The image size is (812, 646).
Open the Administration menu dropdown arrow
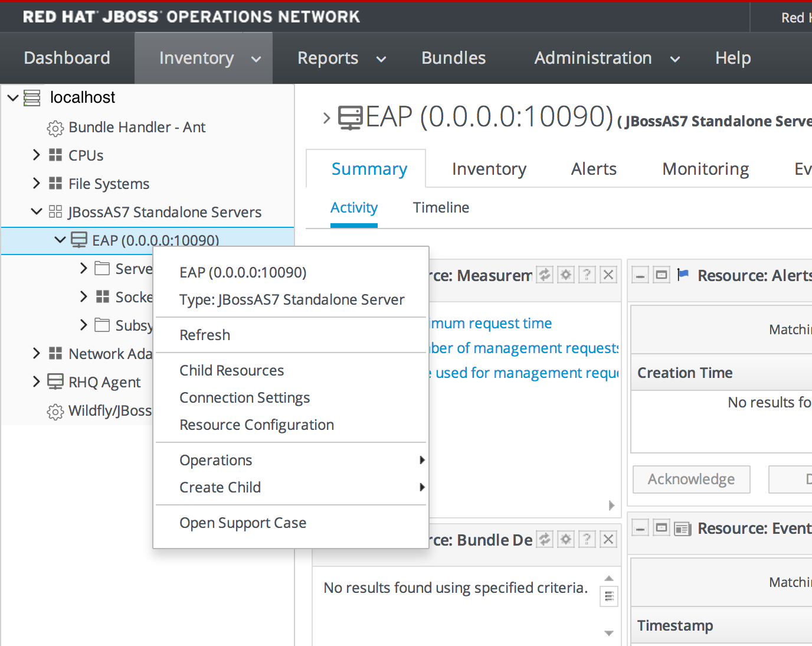tap(675, 59)
